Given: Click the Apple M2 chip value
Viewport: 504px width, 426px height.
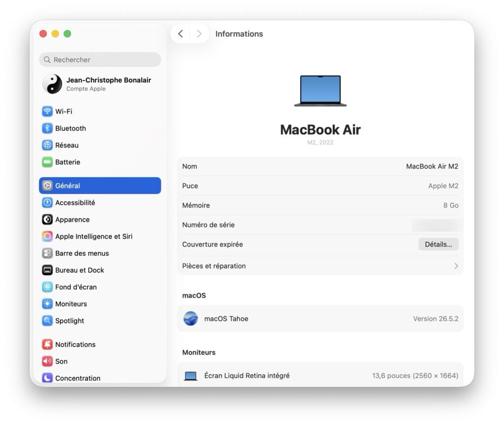Looking at the screenshot, I should [x=443, y=186].
